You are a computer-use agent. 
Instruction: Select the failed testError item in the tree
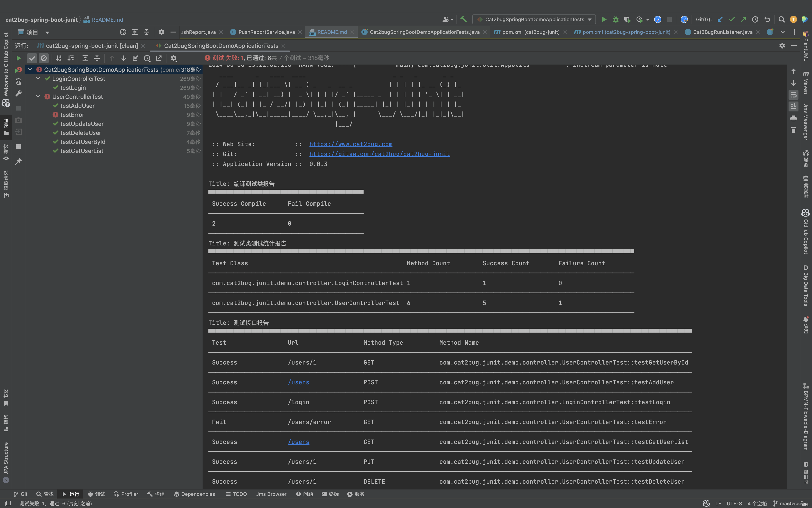[x=72, y=115]
